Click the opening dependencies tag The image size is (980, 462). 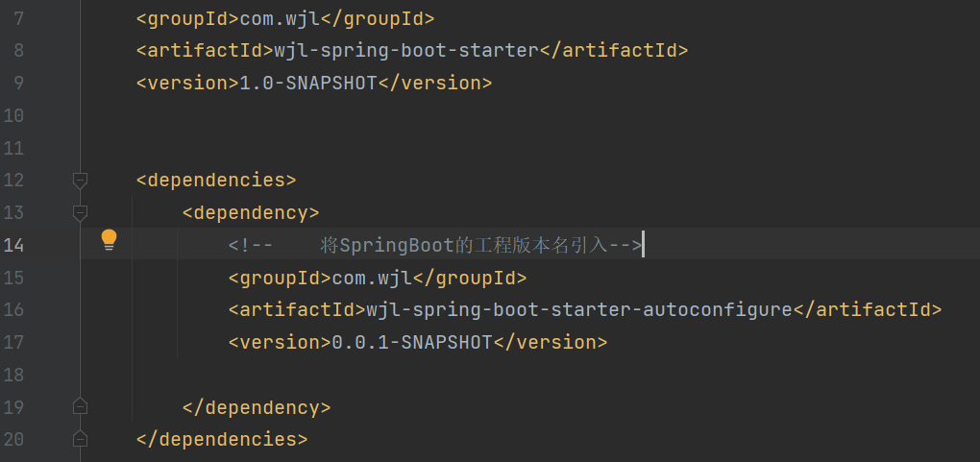(216, 180)
